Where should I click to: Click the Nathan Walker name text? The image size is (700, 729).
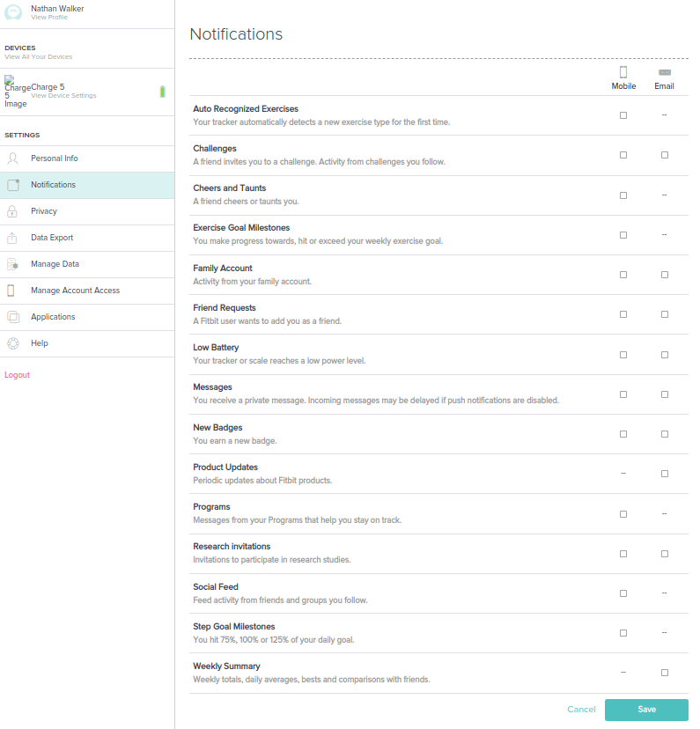click(x=57, y=9)
